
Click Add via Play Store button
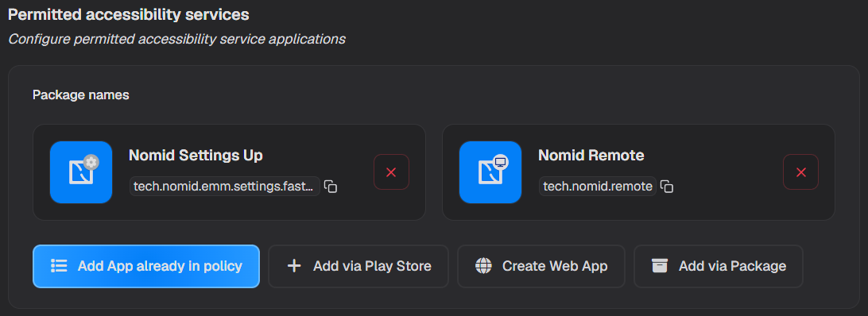pyautogui.click(x=358, y=266)
